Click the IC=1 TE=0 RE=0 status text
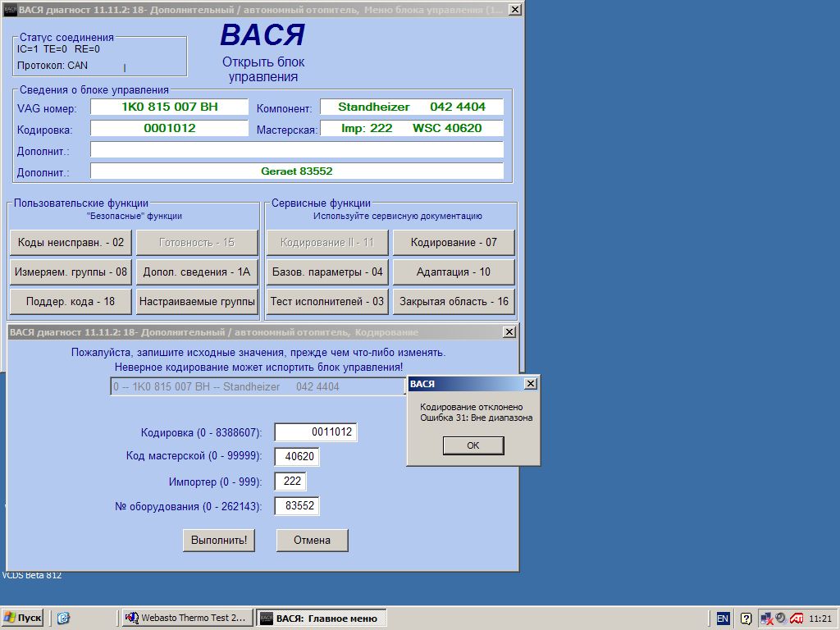This screenshot has width=840, height=630. pos(58,49)
